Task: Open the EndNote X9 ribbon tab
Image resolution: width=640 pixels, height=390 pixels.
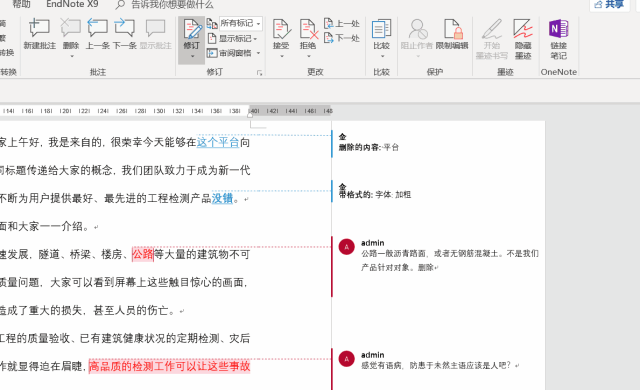Action: pos(72,4)
